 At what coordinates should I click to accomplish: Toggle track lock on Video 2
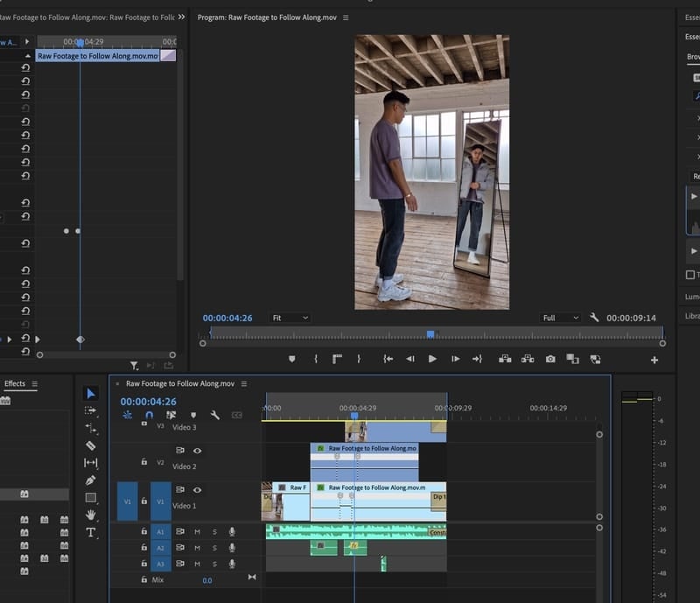143,461
